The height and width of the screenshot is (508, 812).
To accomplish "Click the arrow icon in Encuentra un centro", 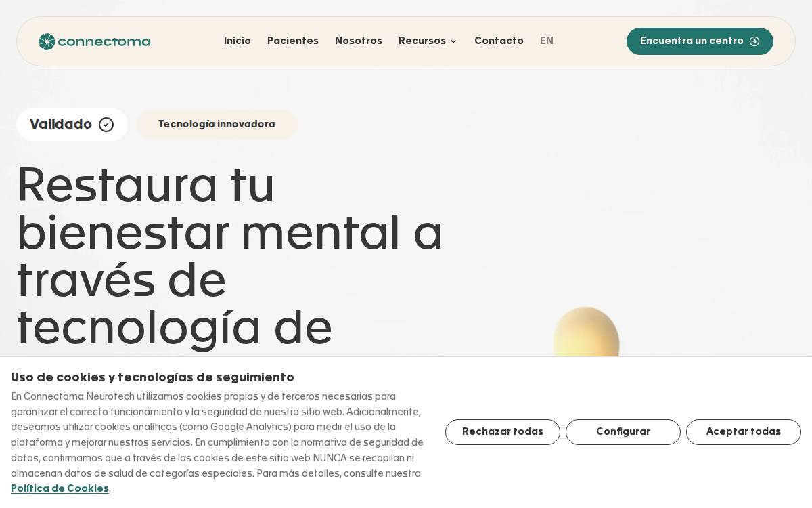I will coord(754,41).
